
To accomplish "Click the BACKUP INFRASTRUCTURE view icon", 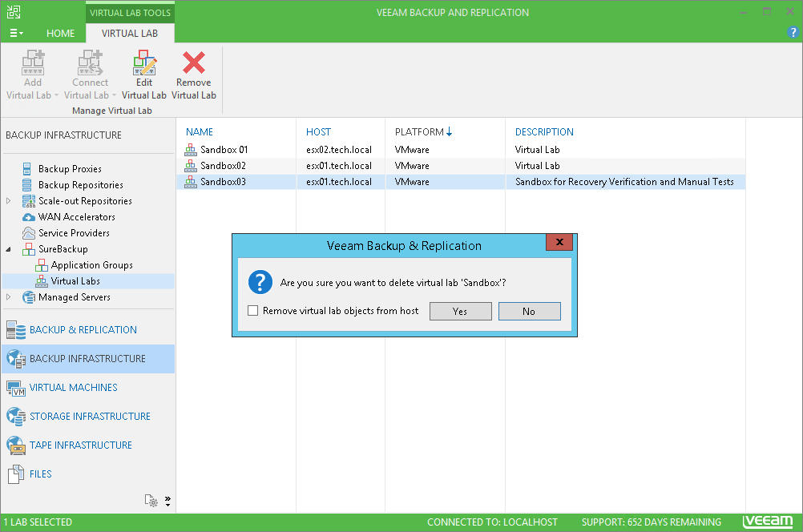I will pos(16,359).
